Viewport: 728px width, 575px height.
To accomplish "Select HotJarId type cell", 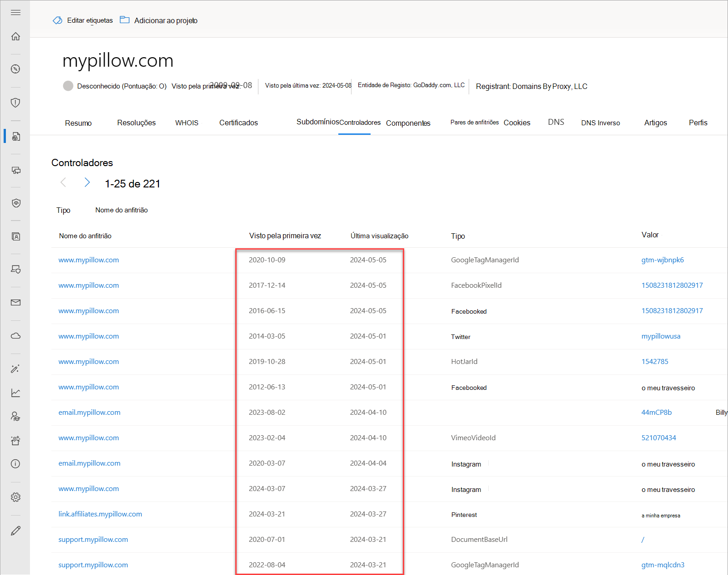I will pyautogui.click(x=464, y=362).
